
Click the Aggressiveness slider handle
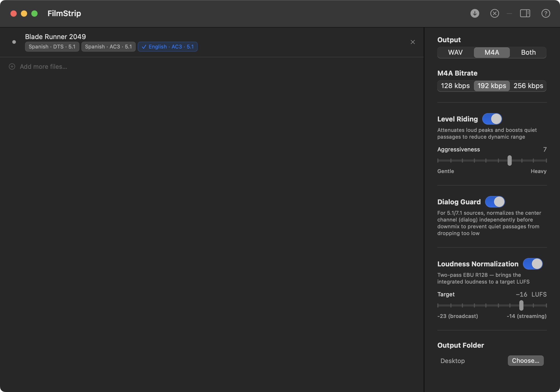(x=509, y=160)
